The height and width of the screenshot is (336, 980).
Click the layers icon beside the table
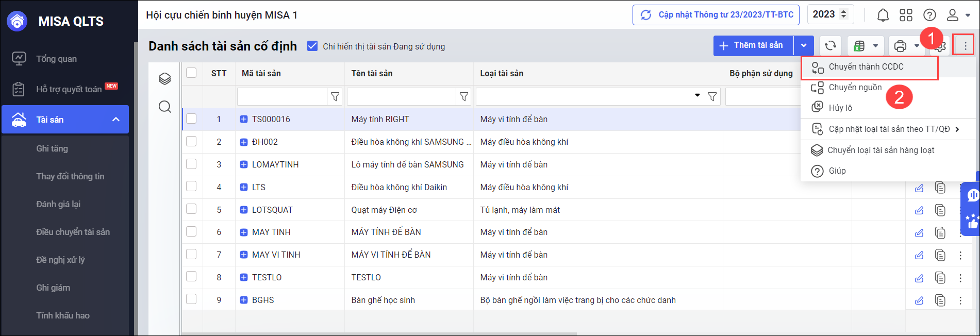pos(164,78)
